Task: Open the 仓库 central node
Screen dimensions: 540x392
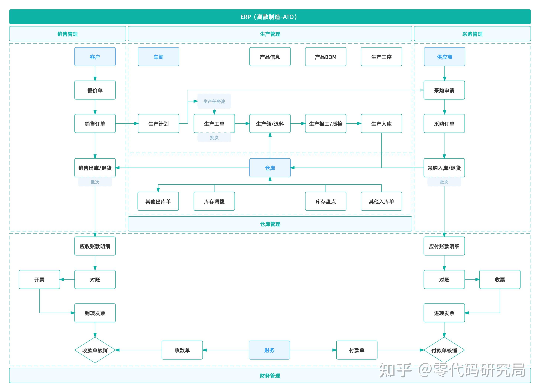Action: point(270,168)
